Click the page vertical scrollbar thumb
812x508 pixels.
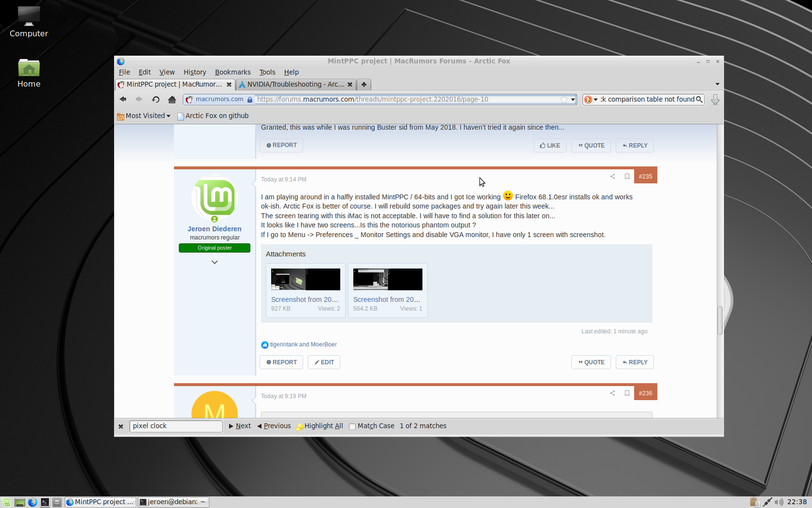pyautogui.click(x=720, y=320)
